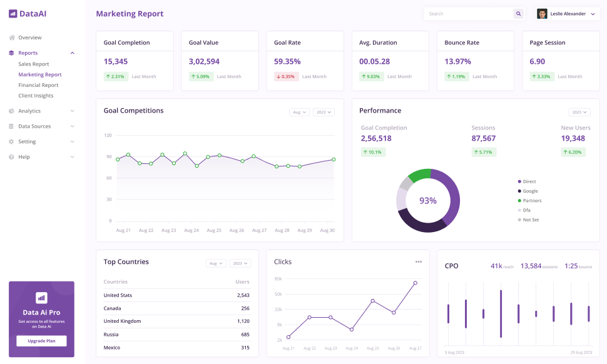Expand the Analytics sidebar section
The image size is (607, 364).
click(72, 111)
